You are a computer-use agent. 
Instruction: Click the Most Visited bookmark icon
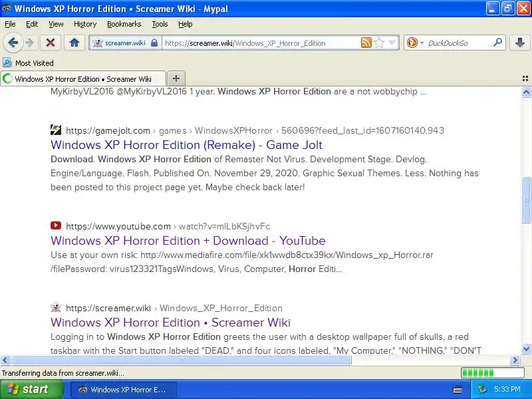pyautogui.click(x=7, y=63)
